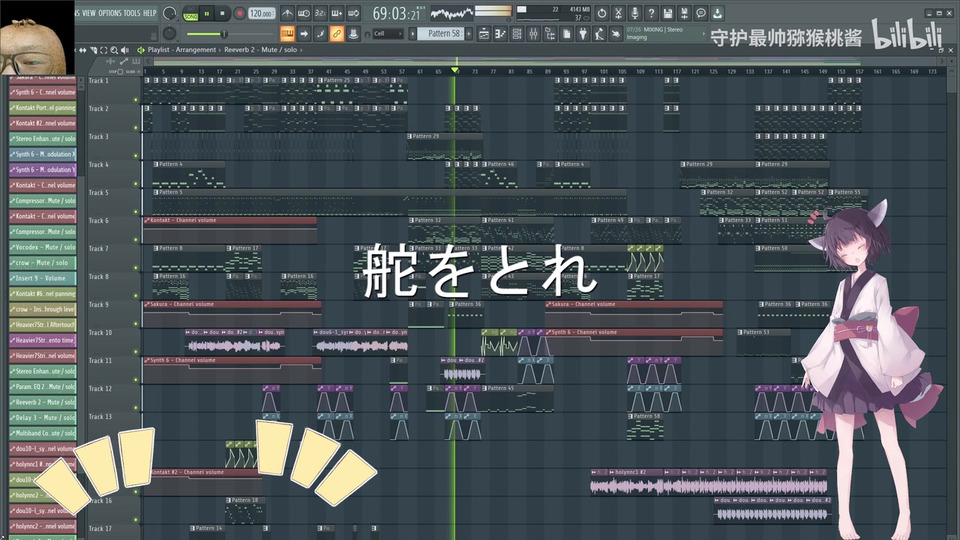Mute Track 5 with its green dot
Viewport: 960px width, 540px height.
click(136, 212)
